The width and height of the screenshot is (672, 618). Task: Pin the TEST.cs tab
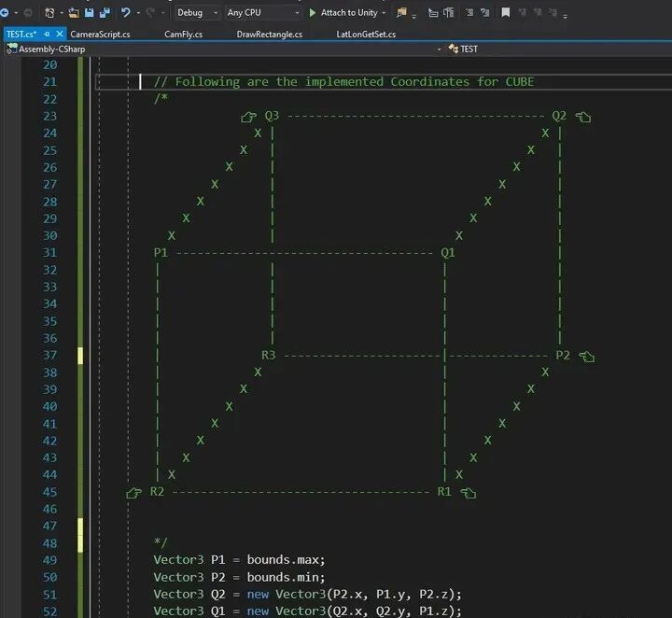(47, 35)
